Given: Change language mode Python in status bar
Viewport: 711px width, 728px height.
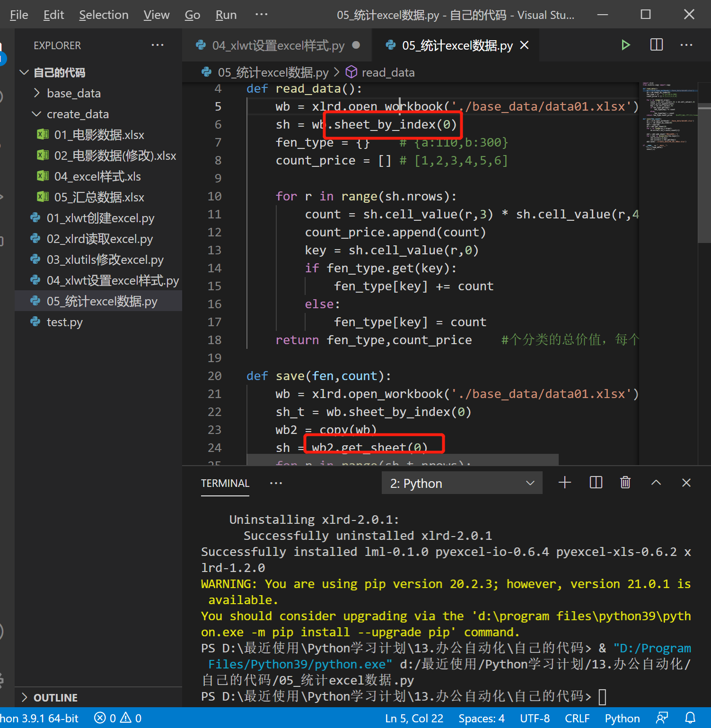Looking at the screenshot, I should (x=622, y=718).
